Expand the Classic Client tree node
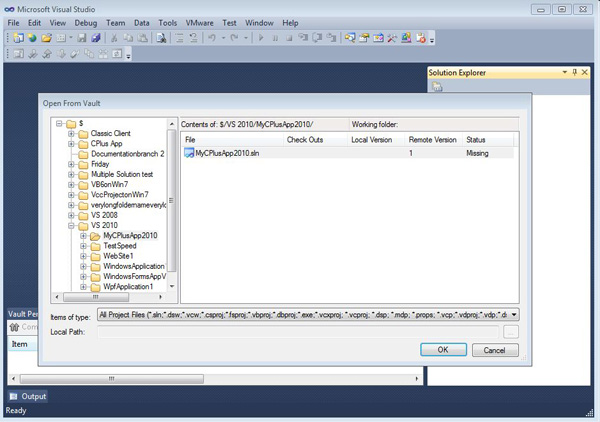Image resolution: width=600 pixels, height=422 pixels. pyautogui.click(x=71, y=133)
